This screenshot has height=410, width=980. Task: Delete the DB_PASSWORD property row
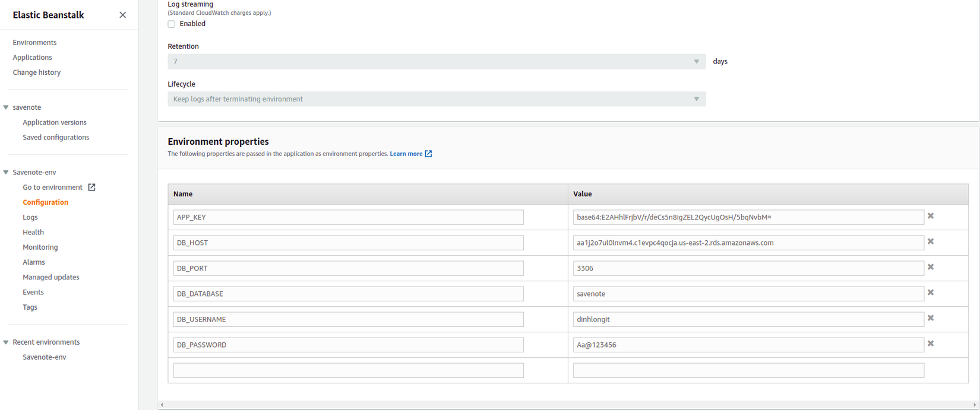(x=931, y=344)
